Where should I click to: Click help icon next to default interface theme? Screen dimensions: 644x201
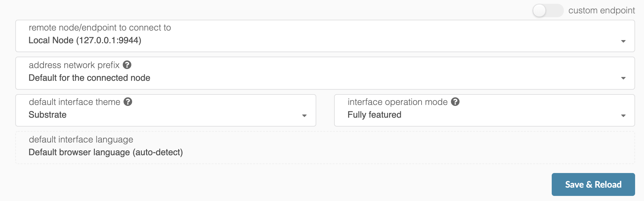pyautogui.click(x=128, y=102)
